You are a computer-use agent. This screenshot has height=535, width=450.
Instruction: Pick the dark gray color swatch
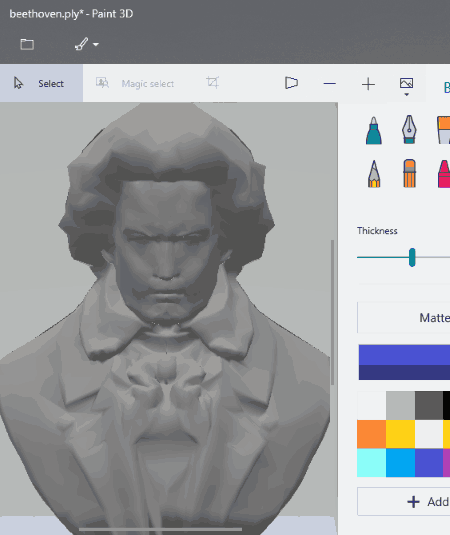click(429, 405)
